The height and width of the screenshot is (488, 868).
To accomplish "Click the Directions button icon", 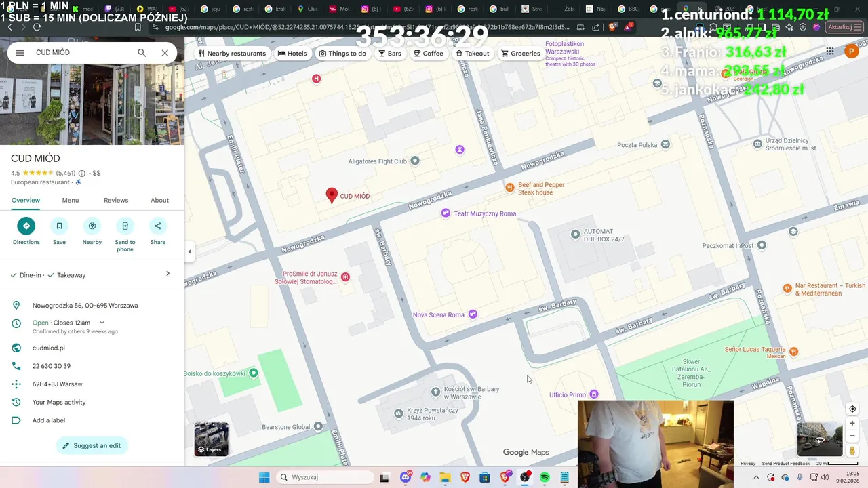I will [x=26, y=226].
